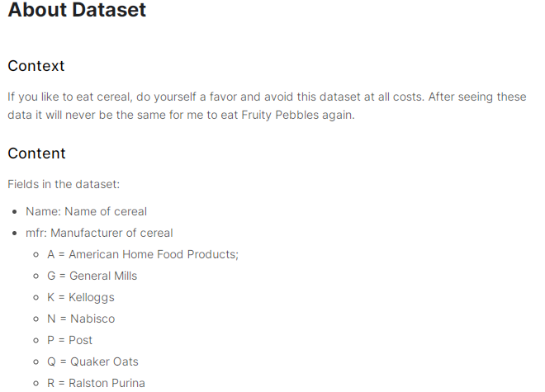Click the bullet dot beside 'Name'

click(x=14, y=211)
